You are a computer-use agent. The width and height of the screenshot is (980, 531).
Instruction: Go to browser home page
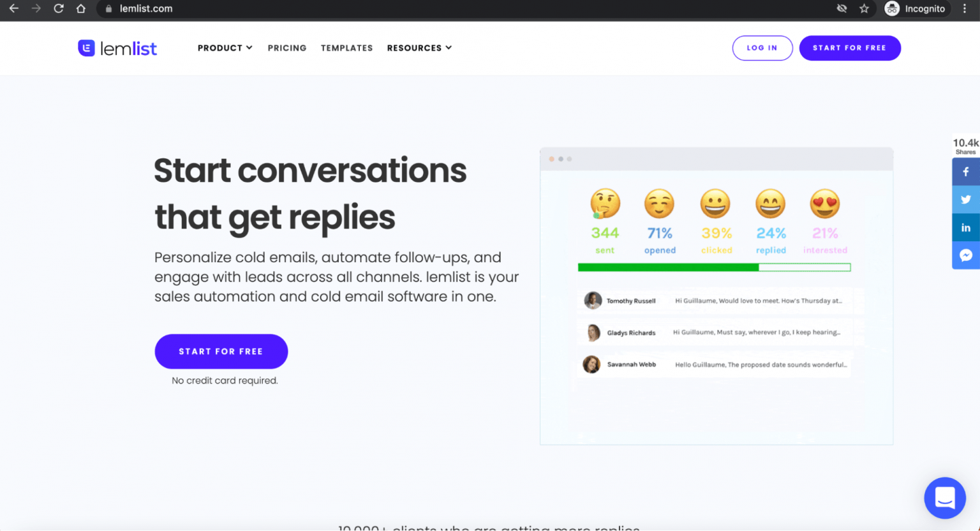point(82,8)
